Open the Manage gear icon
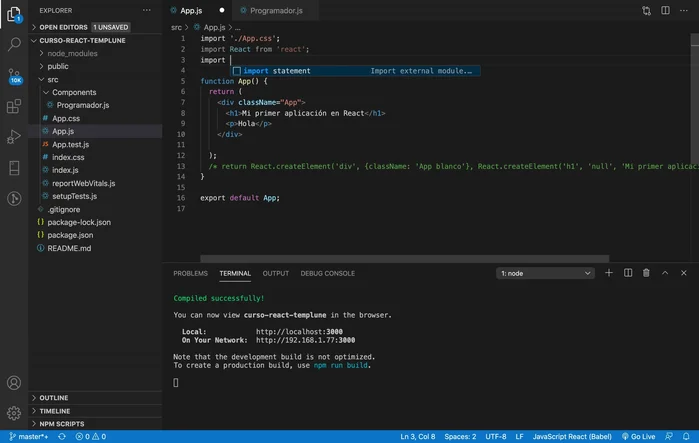 [14, 413]
